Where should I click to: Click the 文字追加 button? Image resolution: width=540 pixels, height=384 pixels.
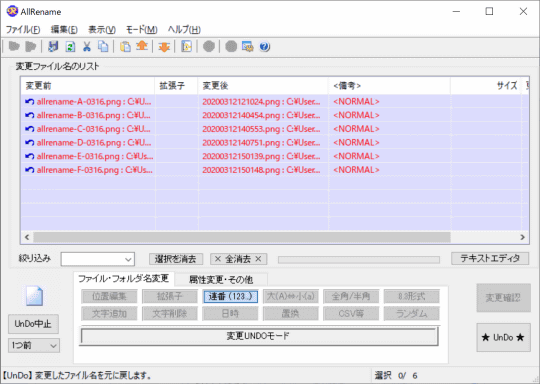point(109,314)
